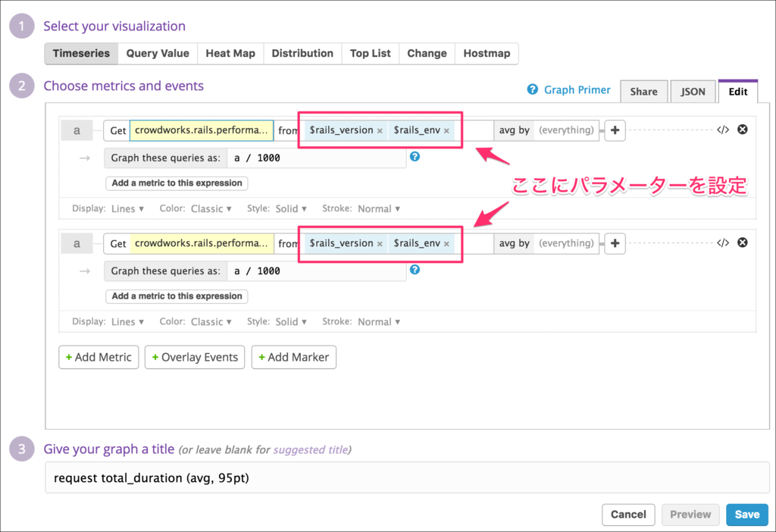The height and width of the screenshot is (532, 776).
Task: Remove $rails_version tag from second query
Action: (x=380, y=244)
